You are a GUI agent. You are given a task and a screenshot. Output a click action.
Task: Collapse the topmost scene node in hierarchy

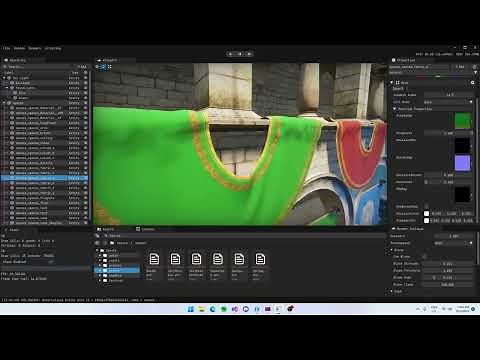tap(4, 78)
